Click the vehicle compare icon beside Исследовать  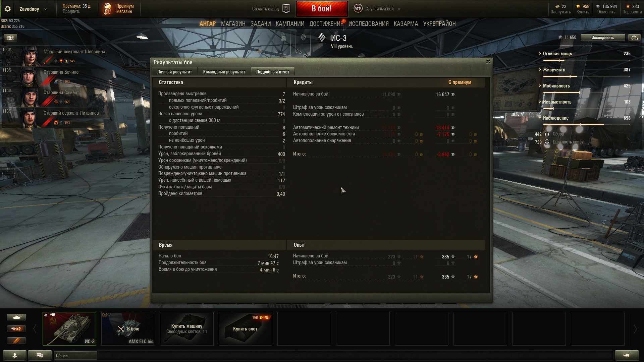point(634,38)
